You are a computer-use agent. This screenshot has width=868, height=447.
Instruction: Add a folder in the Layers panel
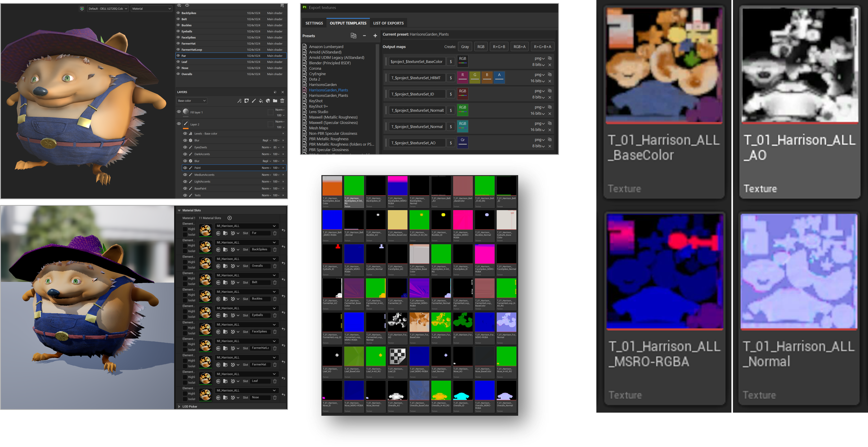click(x=275, y=101)
